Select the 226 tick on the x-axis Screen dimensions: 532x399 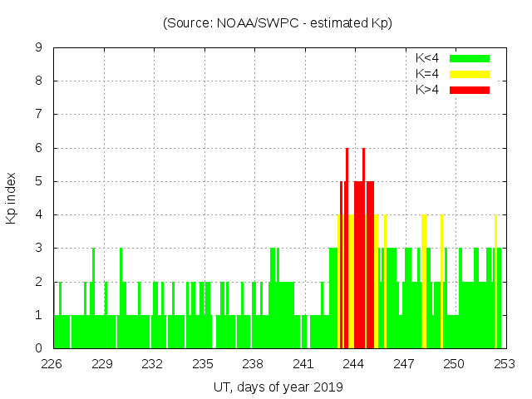tap(52, 364)
